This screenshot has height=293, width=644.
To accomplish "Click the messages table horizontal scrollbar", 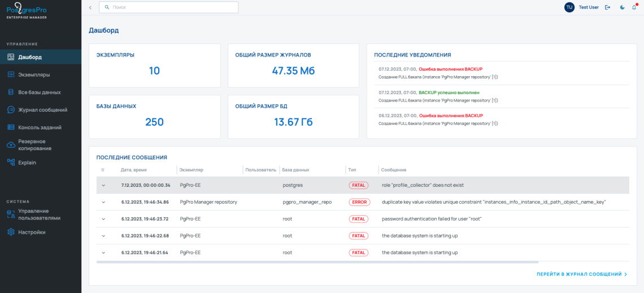I will pyautogui.click(x=317, y=261).
